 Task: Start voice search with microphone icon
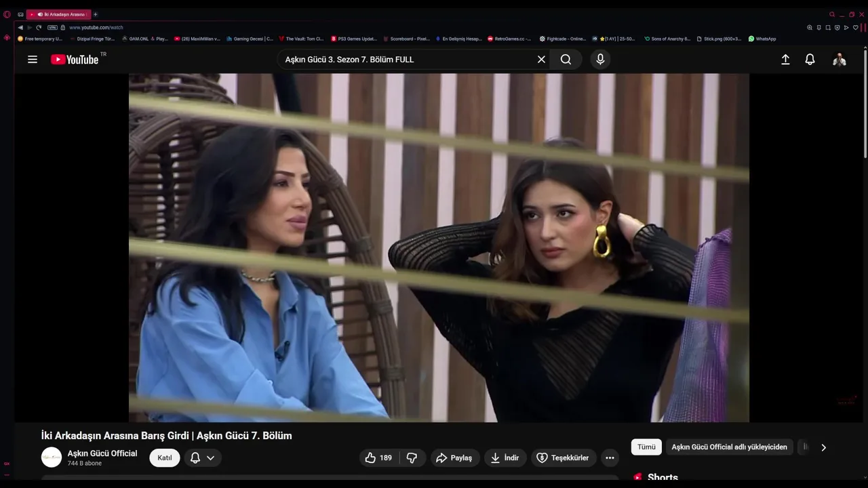click(600, 59)
